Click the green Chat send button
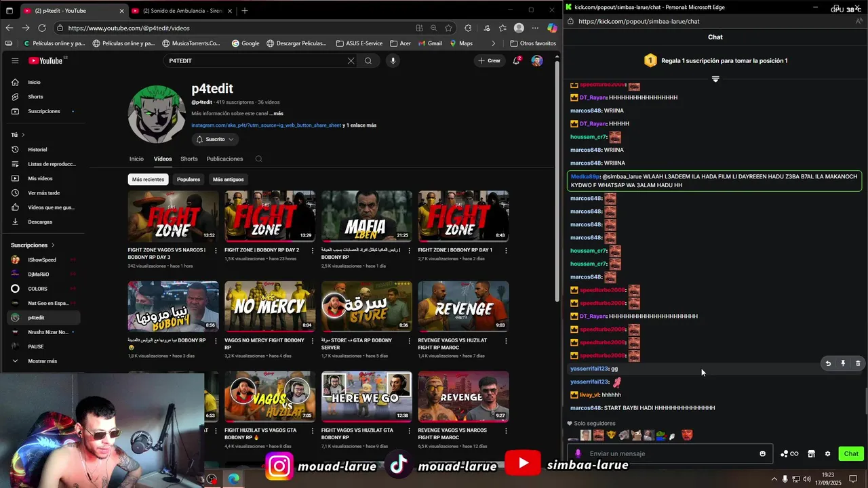The image size is (868, 488). (x=851, y=453)
